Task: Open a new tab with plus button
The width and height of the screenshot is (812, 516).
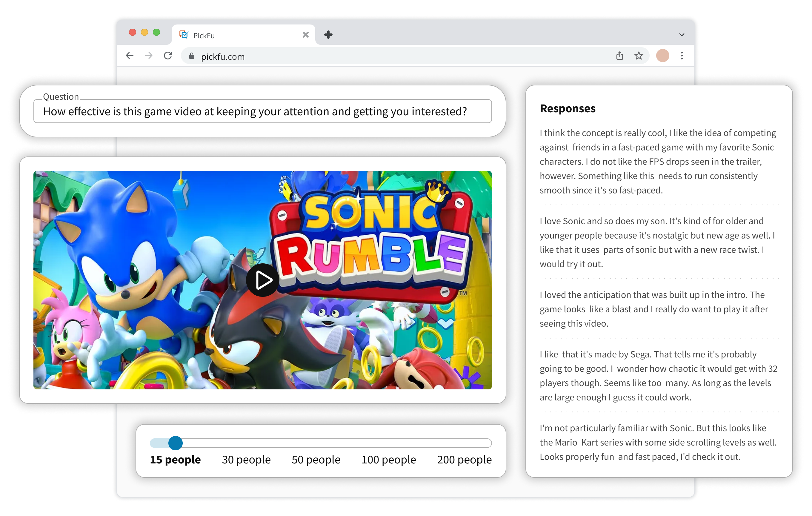Action: click(328, 35)
